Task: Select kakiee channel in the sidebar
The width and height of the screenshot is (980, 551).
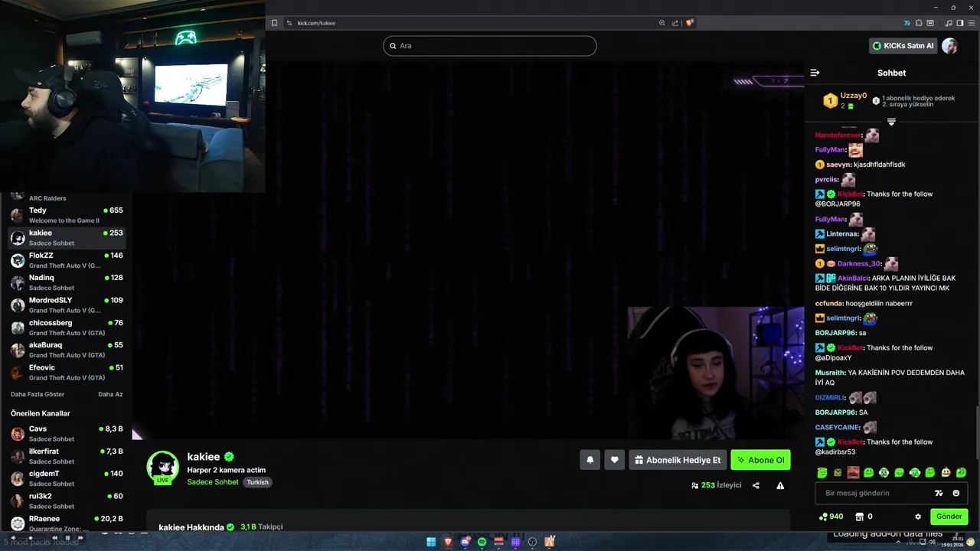Action: (67, 237)
